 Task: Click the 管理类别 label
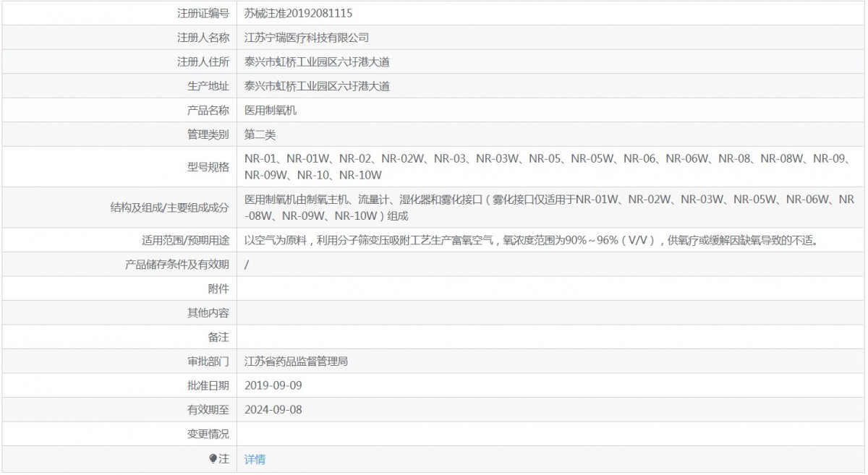click(208, 134)
